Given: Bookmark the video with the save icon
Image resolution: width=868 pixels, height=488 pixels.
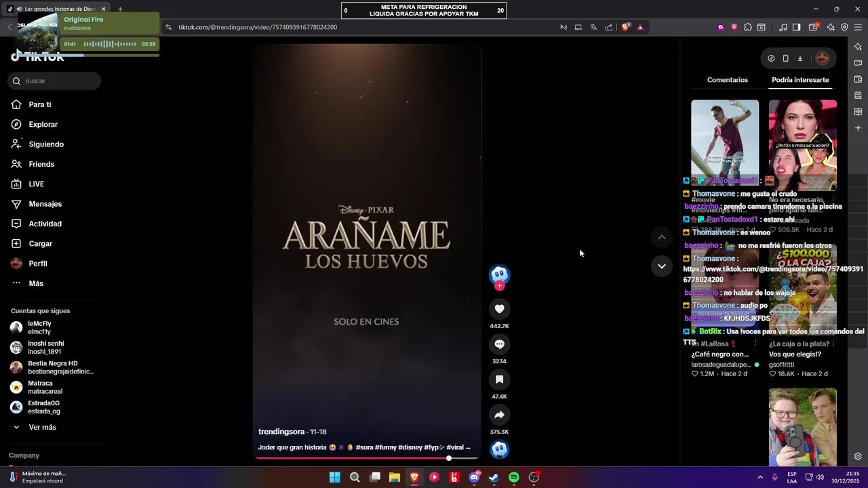Looking at the screenshot, I should point(499,380).
